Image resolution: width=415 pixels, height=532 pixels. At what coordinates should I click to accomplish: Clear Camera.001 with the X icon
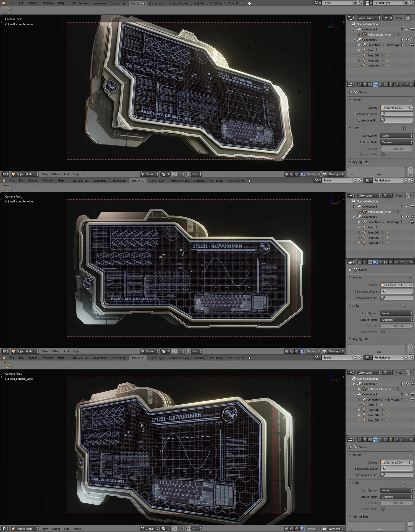click(x=410, y=108)
